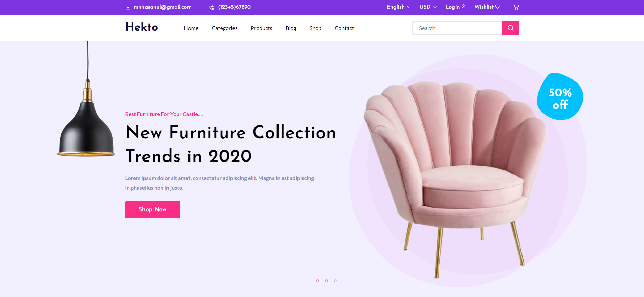This screenshot has width=644, height=297.
Task: Go to the Products page
Action: [262, 28]
